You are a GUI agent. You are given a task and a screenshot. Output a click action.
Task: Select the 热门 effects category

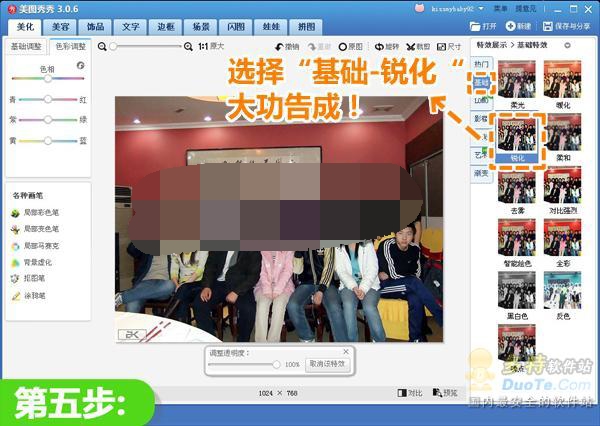(481, 64)
